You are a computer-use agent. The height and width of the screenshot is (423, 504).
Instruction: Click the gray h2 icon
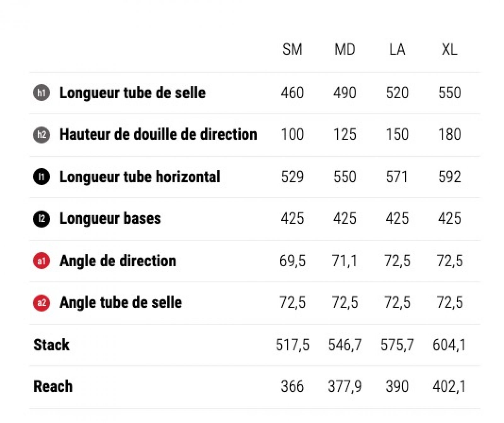click(41, 135)
